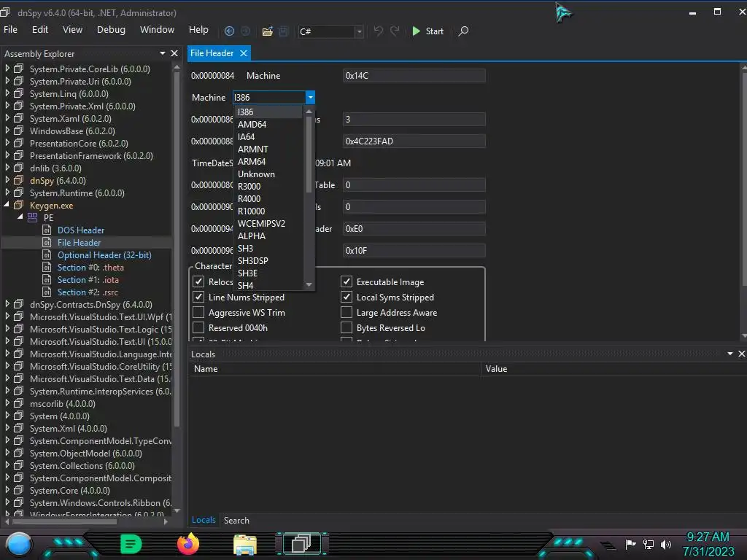Click the System.Xaml (6.0.2.0) assembly icon
Viewport: 747px width, 560px height.
[x=18, y=119]
